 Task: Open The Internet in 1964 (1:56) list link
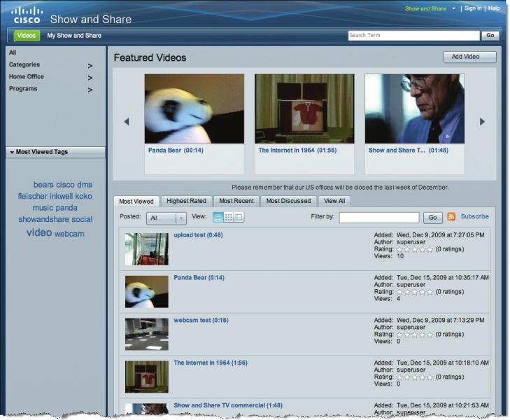[211, 363]
